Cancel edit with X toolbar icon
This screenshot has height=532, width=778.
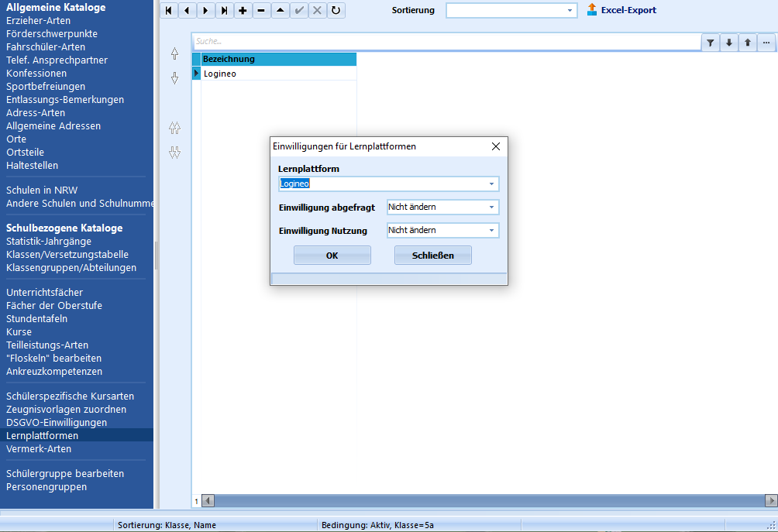318,10
